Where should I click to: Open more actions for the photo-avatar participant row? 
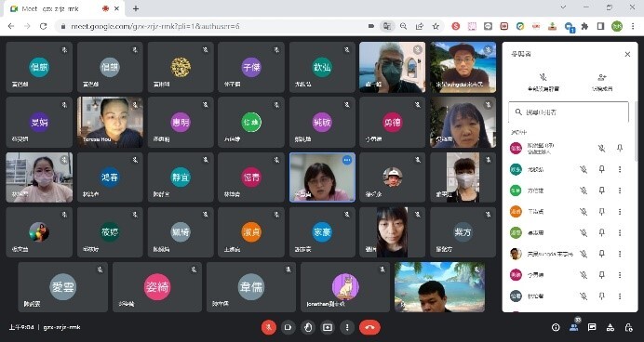620,255
